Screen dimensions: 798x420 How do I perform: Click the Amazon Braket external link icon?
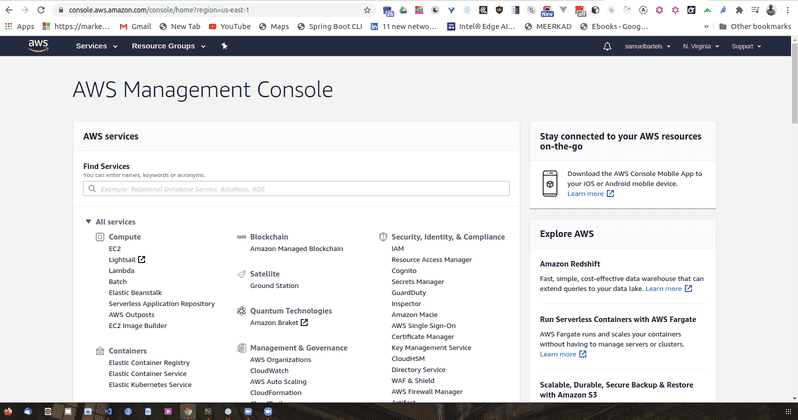pos(304,322)
